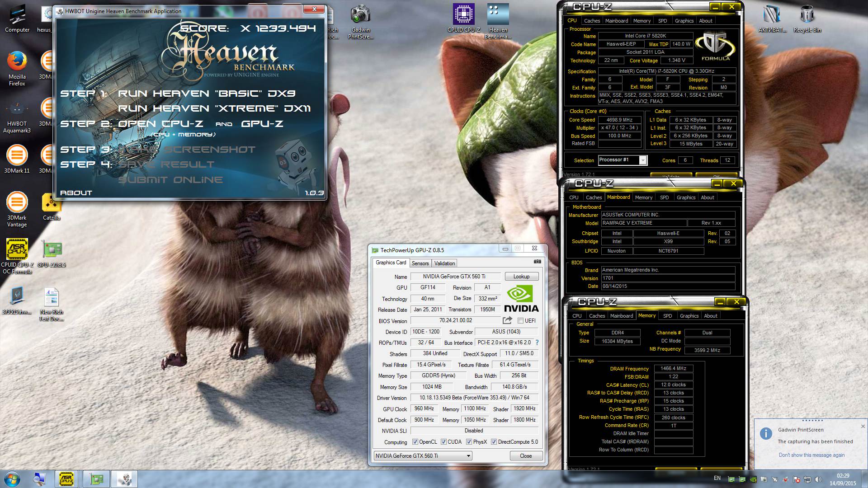Click the Bus Interface question mark in GPU-Z
Screen dimensions: 868x488
click(537, 343)
